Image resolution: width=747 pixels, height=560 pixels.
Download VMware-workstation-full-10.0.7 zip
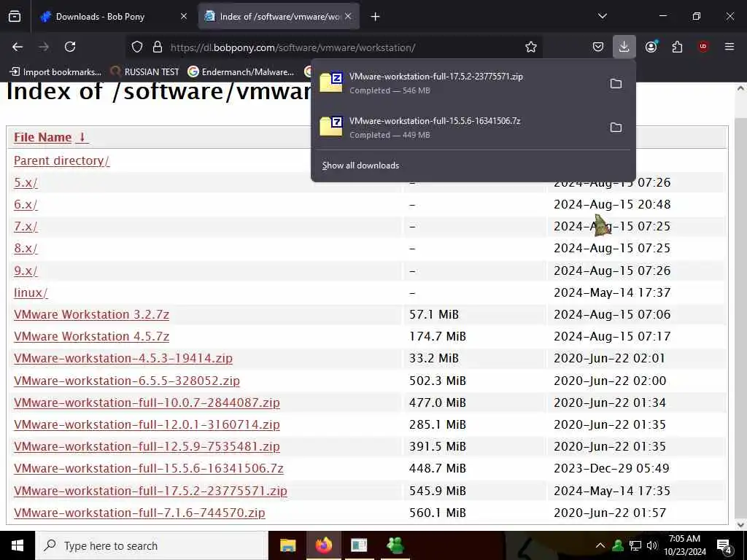pos(147,402)
